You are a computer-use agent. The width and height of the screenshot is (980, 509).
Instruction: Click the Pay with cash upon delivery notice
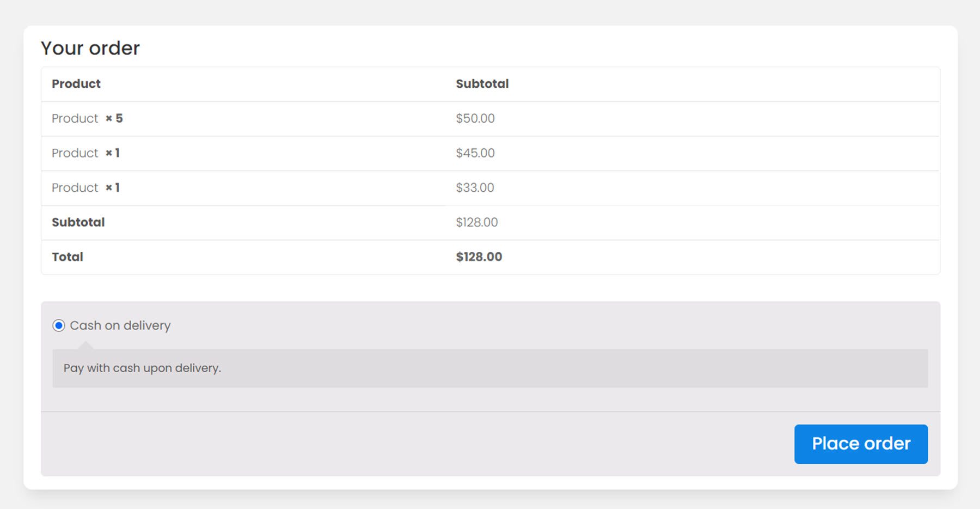coord(142,368)
